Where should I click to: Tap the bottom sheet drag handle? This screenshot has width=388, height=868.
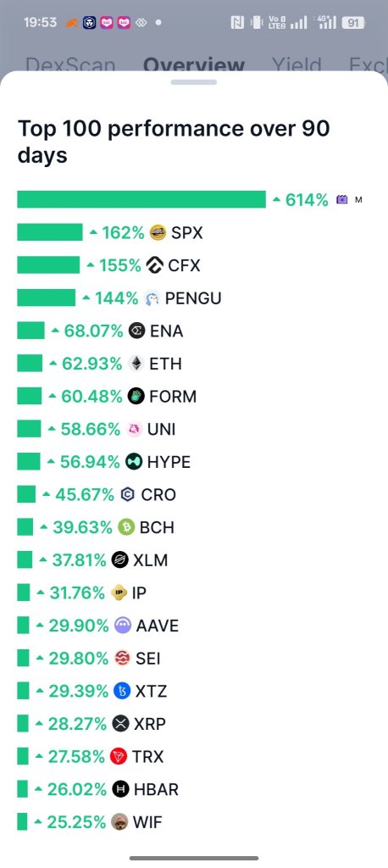pyautogui.click(x=194, y=82)
